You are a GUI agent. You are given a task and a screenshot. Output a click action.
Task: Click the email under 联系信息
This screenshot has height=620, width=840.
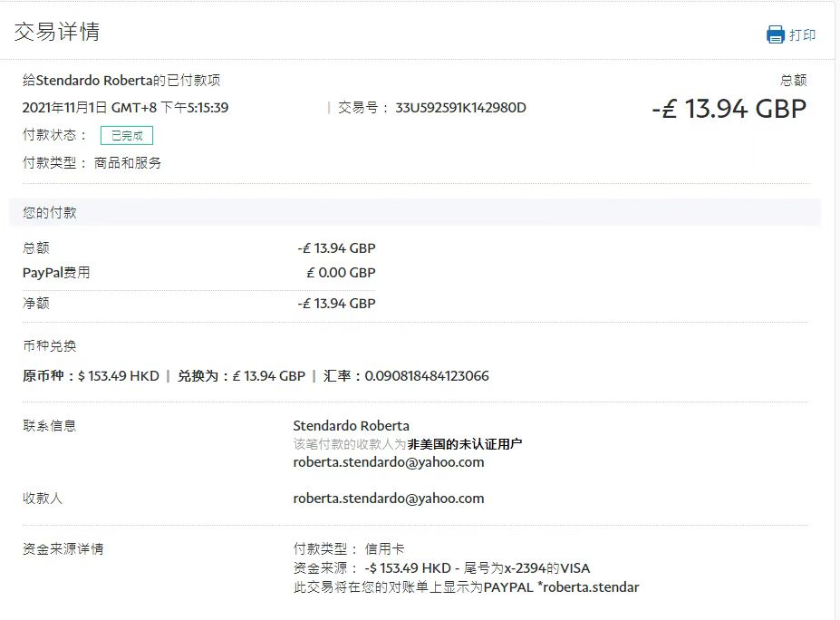pyautogui.click(x=388, y=462)
